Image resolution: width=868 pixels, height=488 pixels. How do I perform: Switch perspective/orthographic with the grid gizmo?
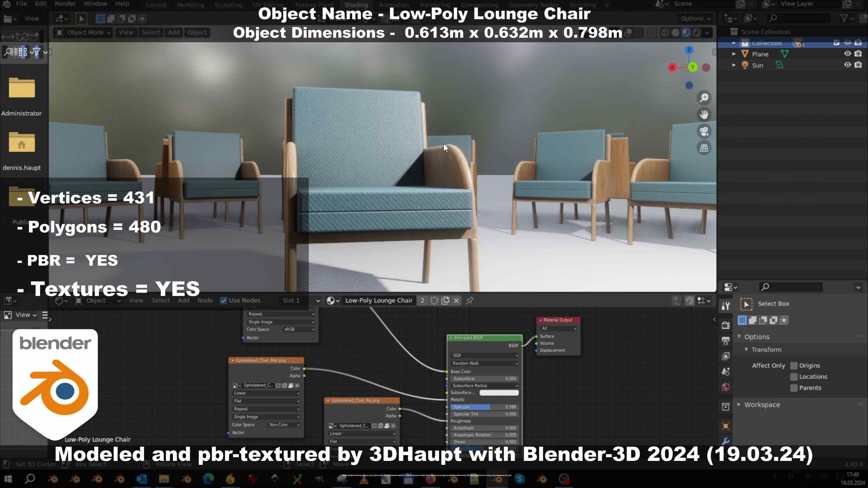(x=704, y=148)
